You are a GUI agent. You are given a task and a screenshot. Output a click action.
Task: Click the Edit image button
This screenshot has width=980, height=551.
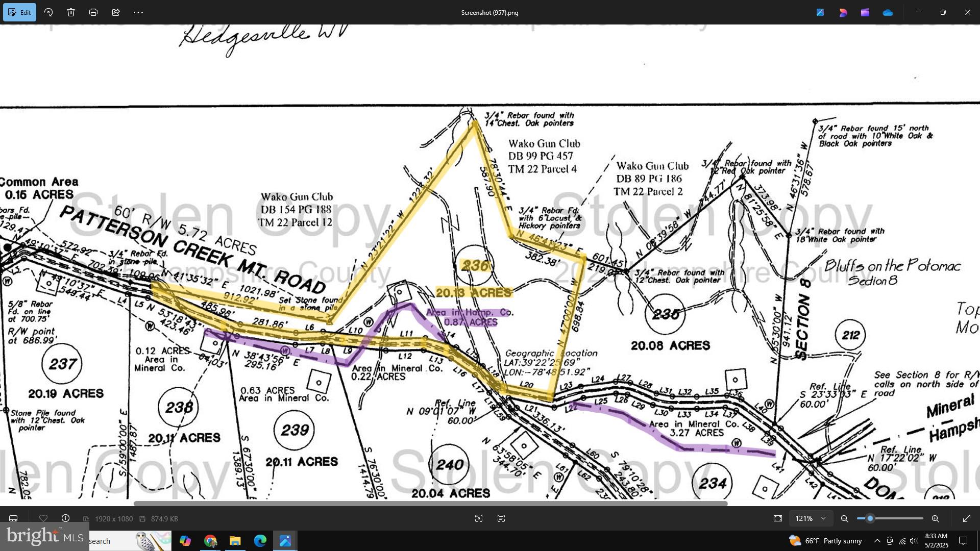(19, 12)
